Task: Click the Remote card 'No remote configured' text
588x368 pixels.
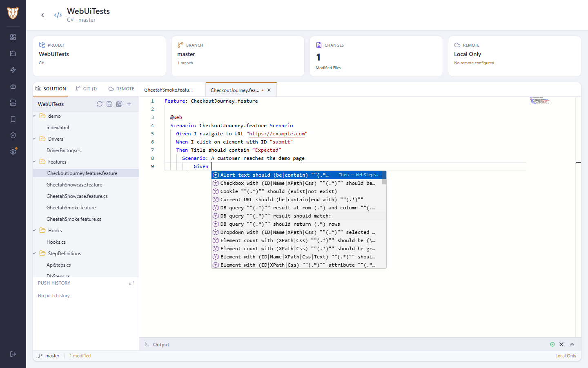Action: click(x=474, y=63)
